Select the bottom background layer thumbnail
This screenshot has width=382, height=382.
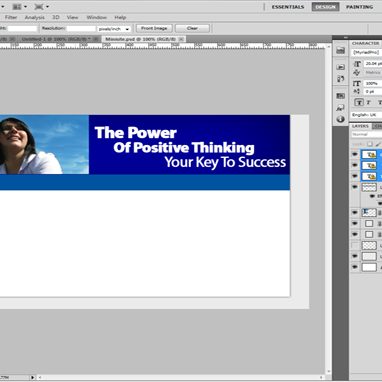tap(369, 267)
